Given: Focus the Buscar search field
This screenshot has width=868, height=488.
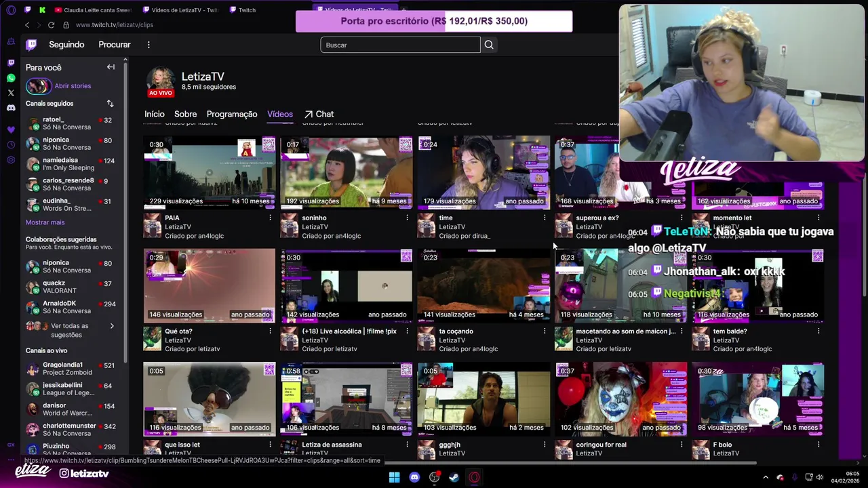Looking at the screenshot, I should [x=400, y=45].
